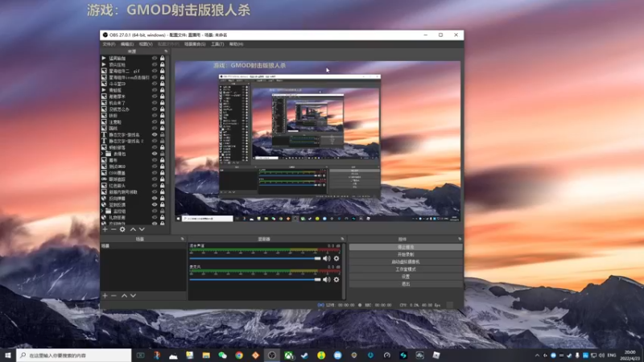The image size is (644, 362).
Task: Toggle visibility of 没钱怎么办 source
Action: (x=155, y=109)
